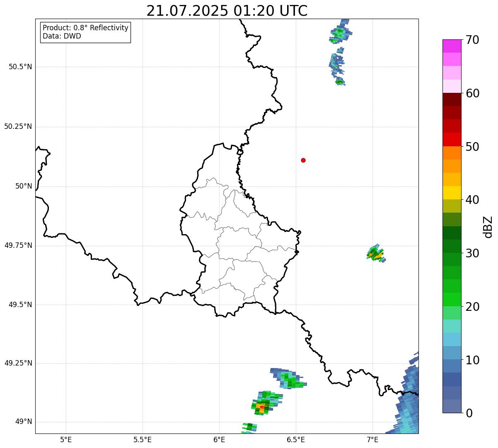This screenshot has width=498, height=448.
Task: Click the colorbar tick label 0
Action: [x=469, y=413]
